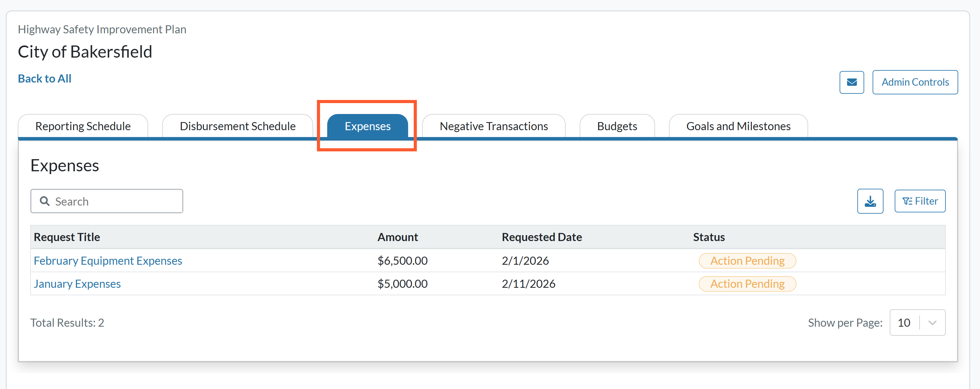Viewport: 980px width, 389px height.
Task: Click the magnifier icon in search box
Action: 45,201
